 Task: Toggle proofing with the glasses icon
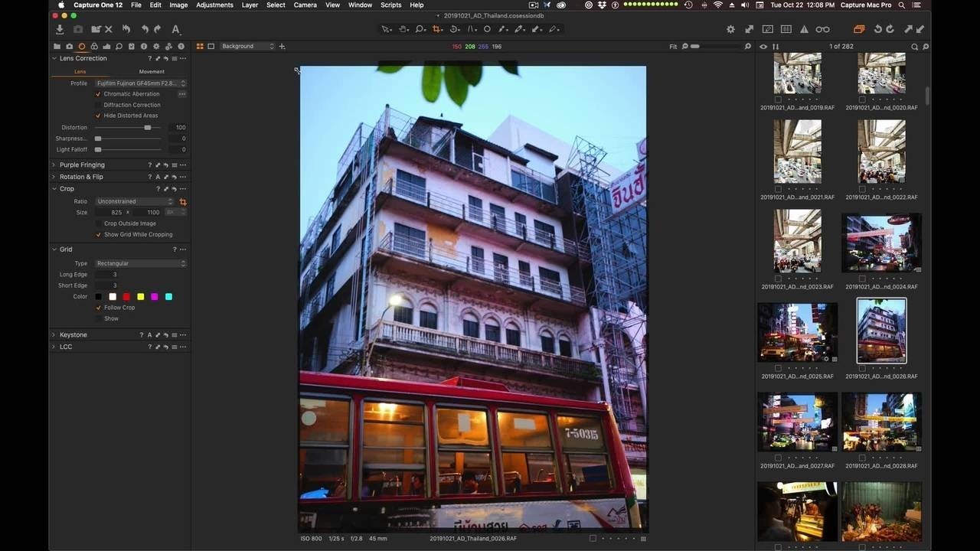tap(822, 29)
